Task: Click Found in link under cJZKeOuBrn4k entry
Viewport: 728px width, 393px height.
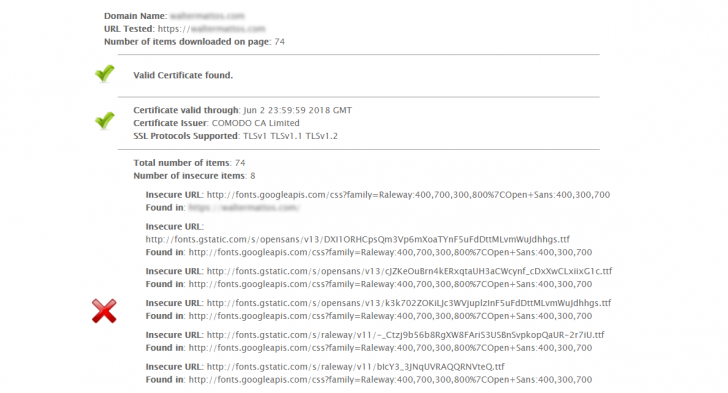Action: tap(390, 284)
